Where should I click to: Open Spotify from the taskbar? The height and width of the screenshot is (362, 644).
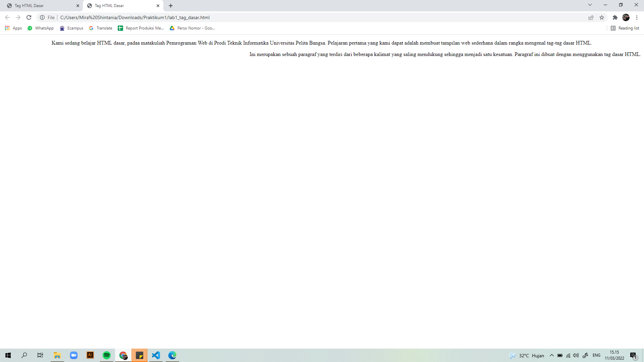click(x=107, y=355)
